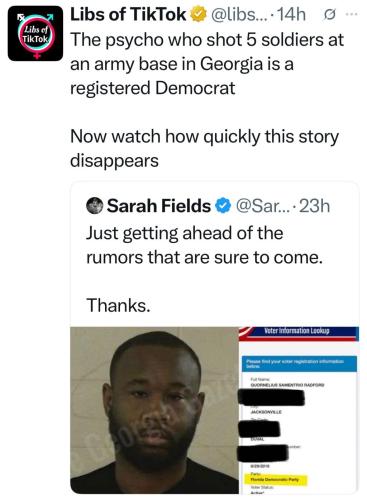Click the Libs of TikTok display name

coord(128,15)
